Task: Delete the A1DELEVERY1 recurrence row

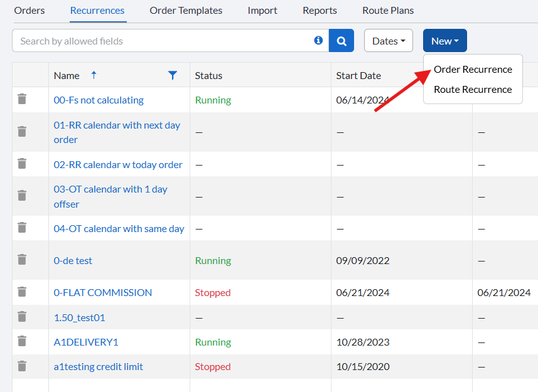Action: tap(22, 341)
